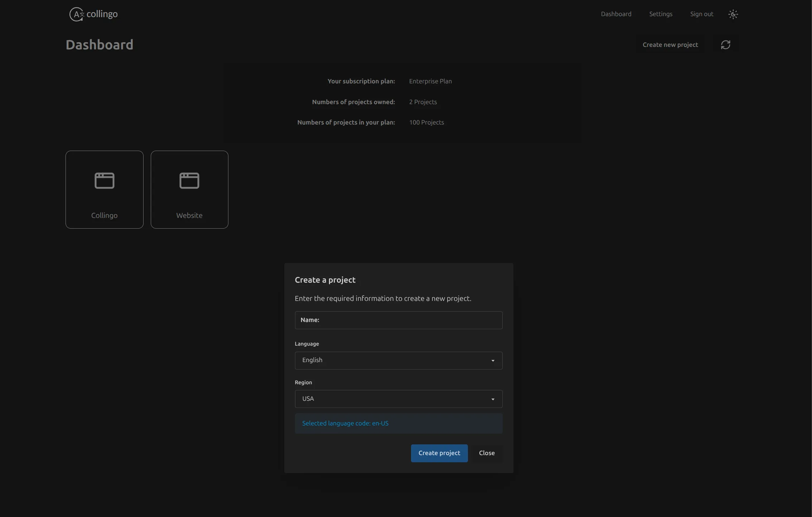
Task: Expand the Region dropdown arrow
Action: click(493, 399)
